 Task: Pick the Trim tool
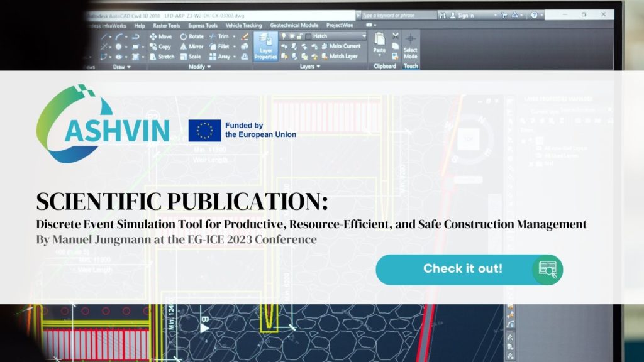219,36
